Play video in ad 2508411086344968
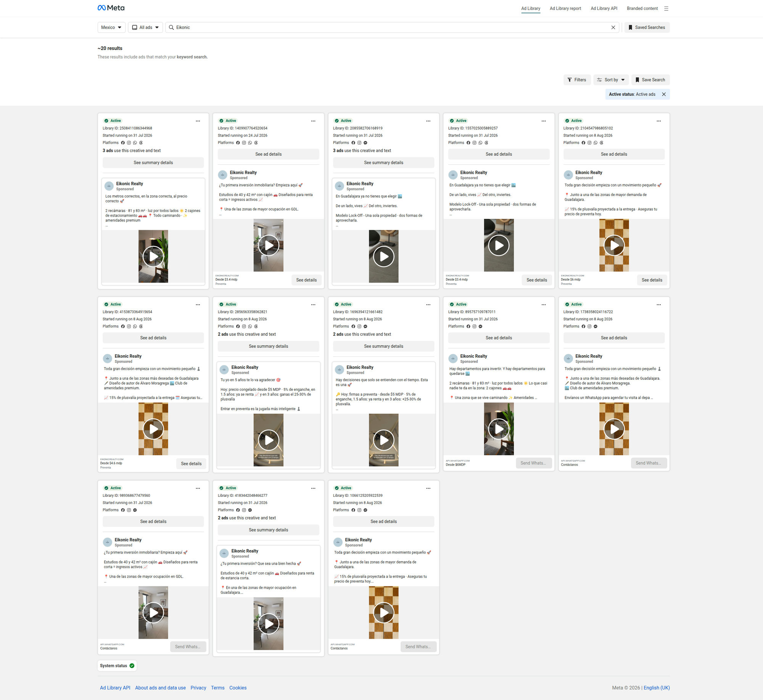The width and height of the screenshot is (763, 700). click(x=153, y=257)
